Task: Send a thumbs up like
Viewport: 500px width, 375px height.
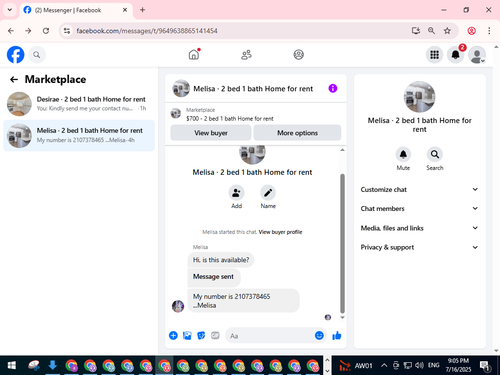Action: tap(337, 335)
